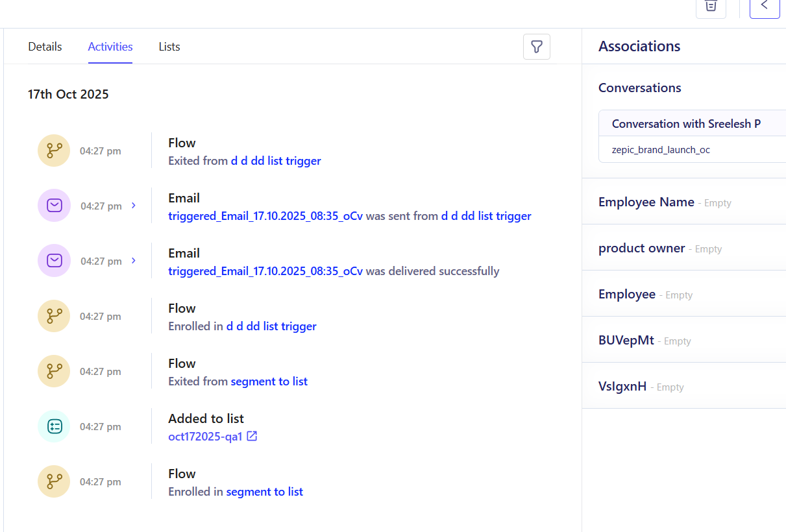Open the activity filter funnel icon

click(x=536, y=47)
